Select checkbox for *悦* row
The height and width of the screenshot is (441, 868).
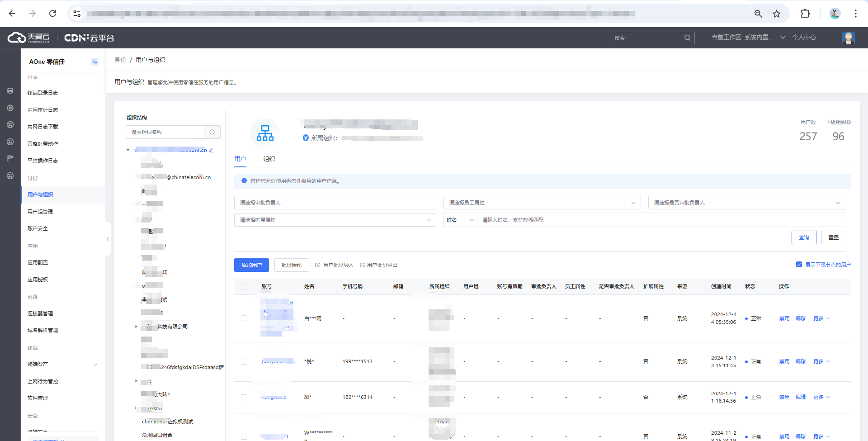(244, 361)
